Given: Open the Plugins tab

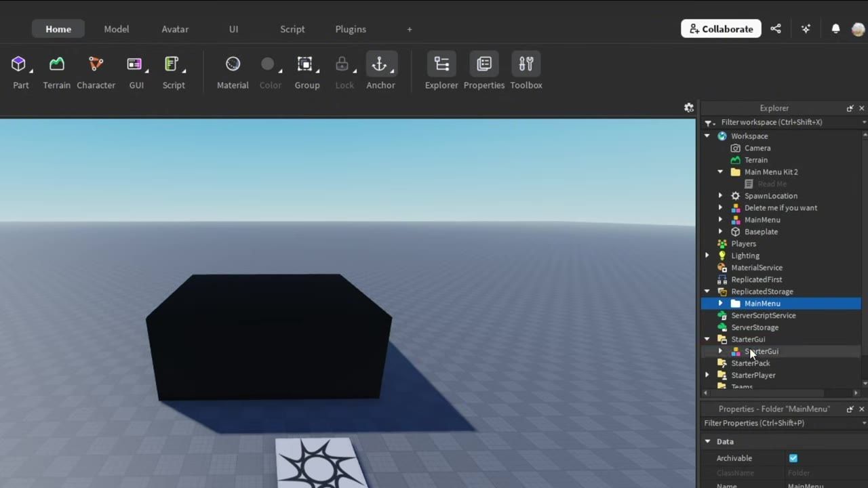Looking at the screenshot, I should [351, 29].
